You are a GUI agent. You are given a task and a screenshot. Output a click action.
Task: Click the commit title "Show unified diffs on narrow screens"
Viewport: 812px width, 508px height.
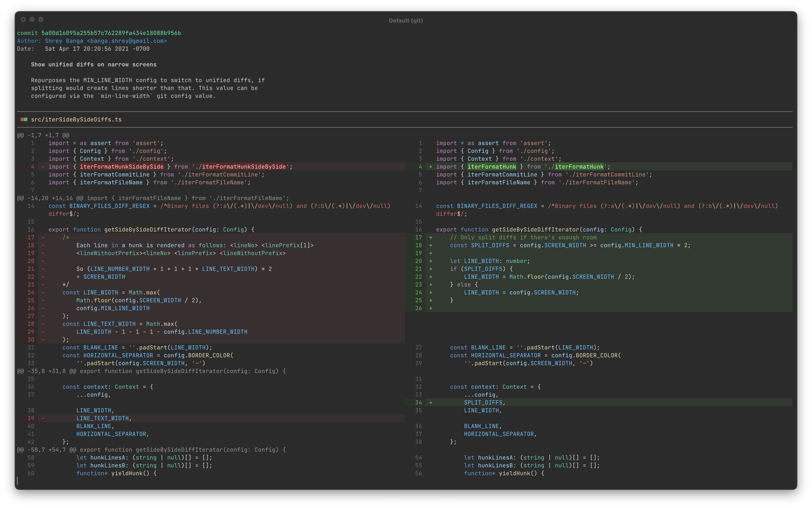tap(94, 64)
